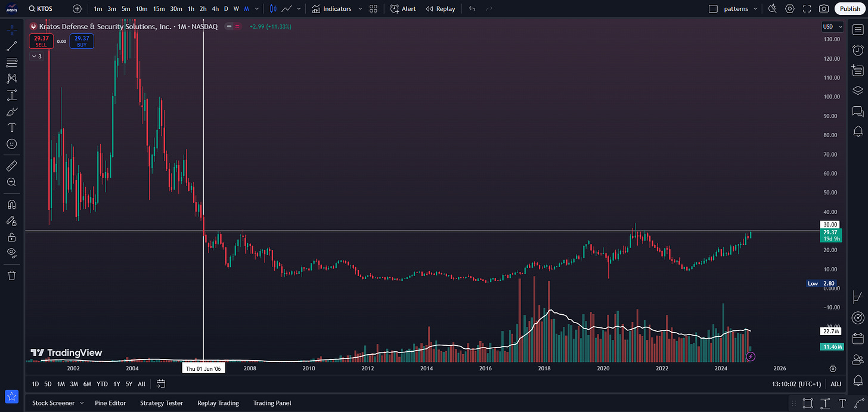This screenshot has height=412, width=868.
Task: Toggle the indicator visibility pill next to NASDAQ
Action: (x=233, y=26)
